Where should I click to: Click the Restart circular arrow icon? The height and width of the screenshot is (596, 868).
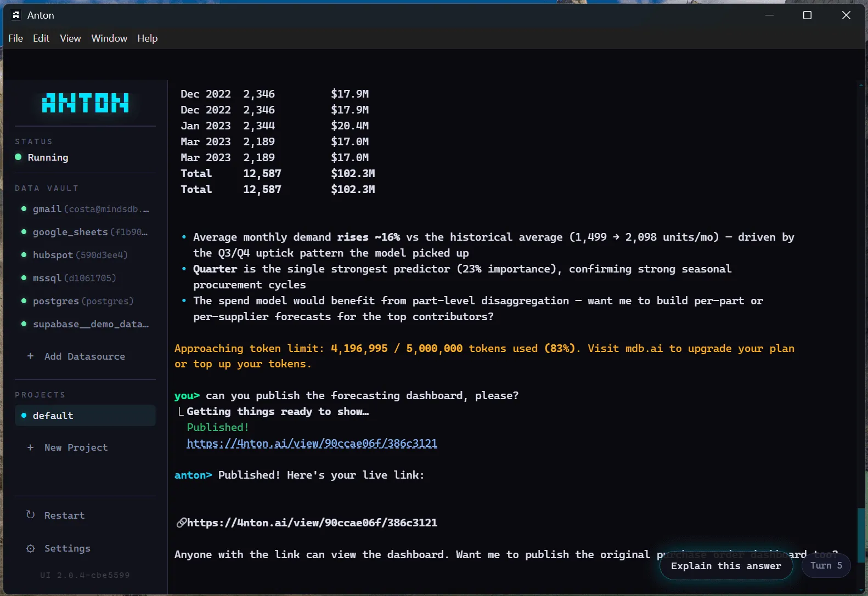30,515
